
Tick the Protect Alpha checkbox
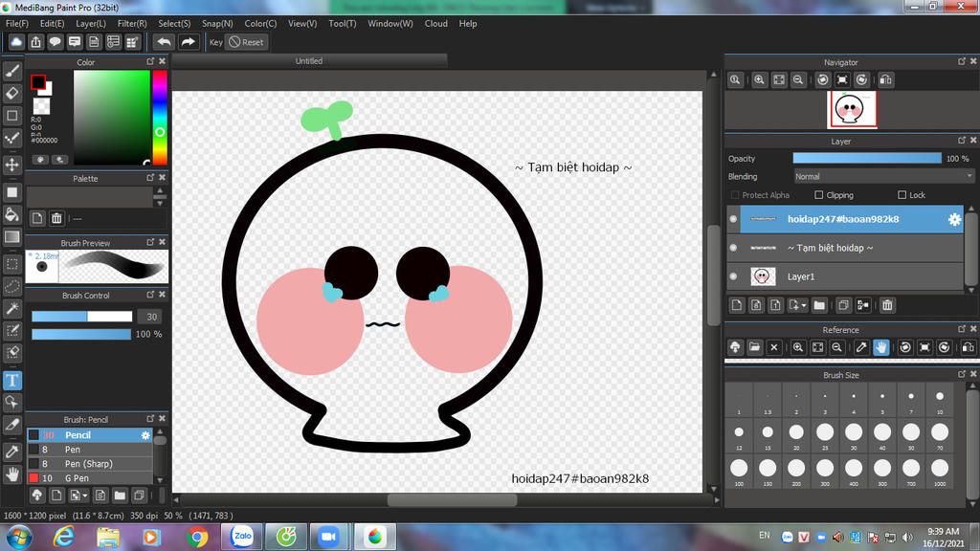pos(735,195)
